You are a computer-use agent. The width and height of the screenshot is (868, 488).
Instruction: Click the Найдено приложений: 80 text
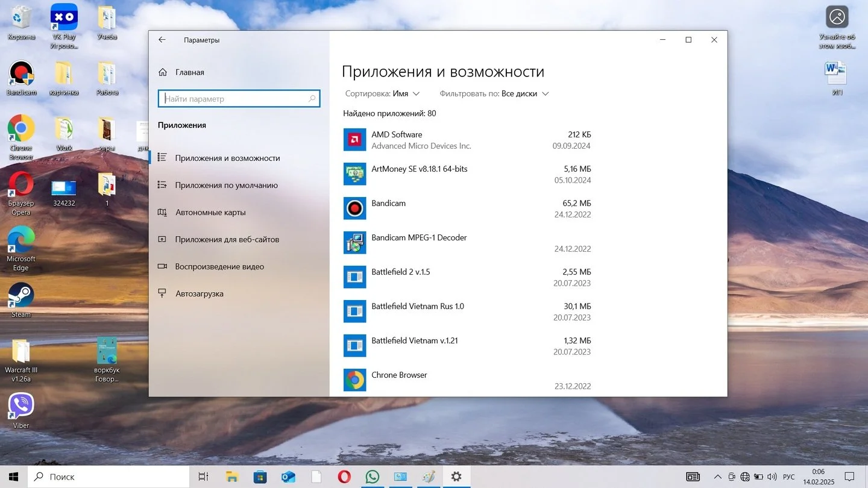389,113
